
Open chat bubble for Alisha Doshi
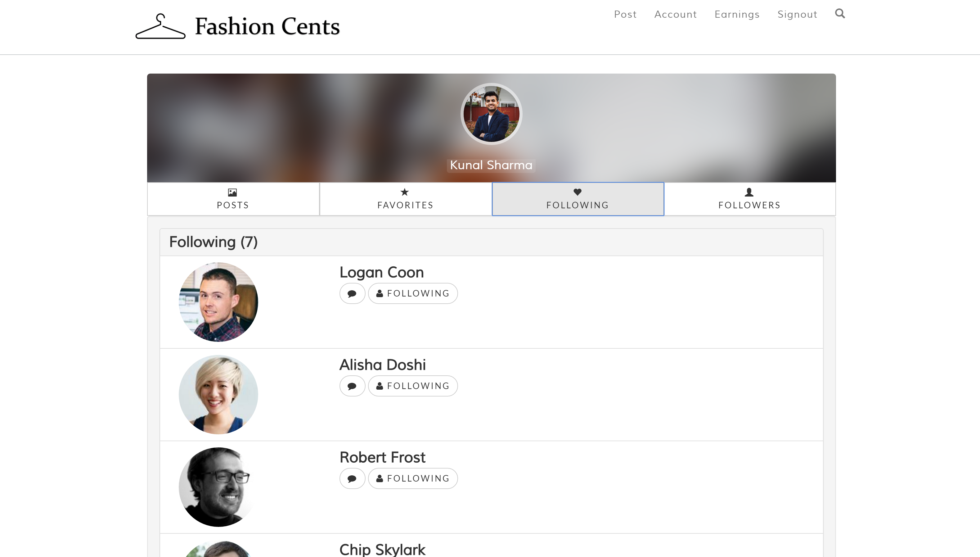point(352,386)
